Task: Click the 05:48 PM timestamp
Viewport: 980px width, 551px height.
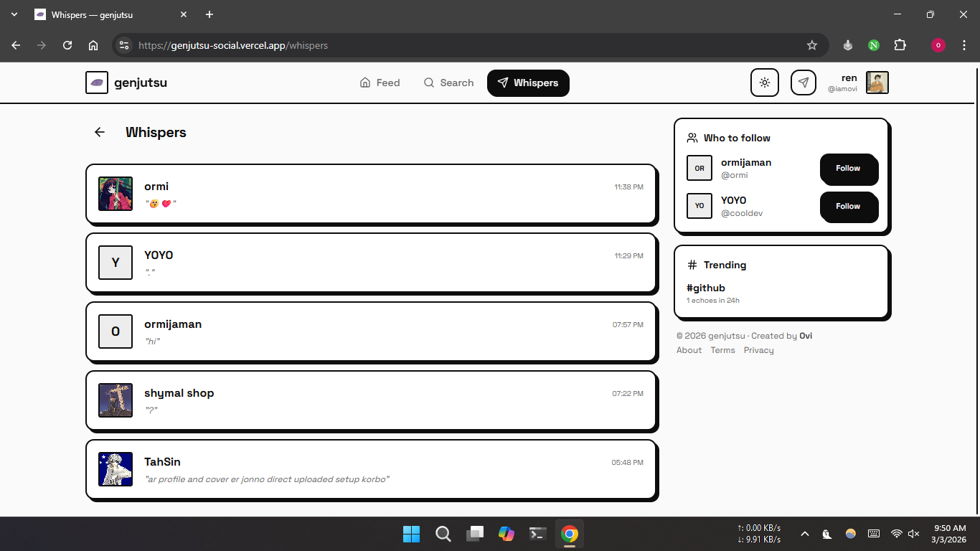Action: (628, 463)
